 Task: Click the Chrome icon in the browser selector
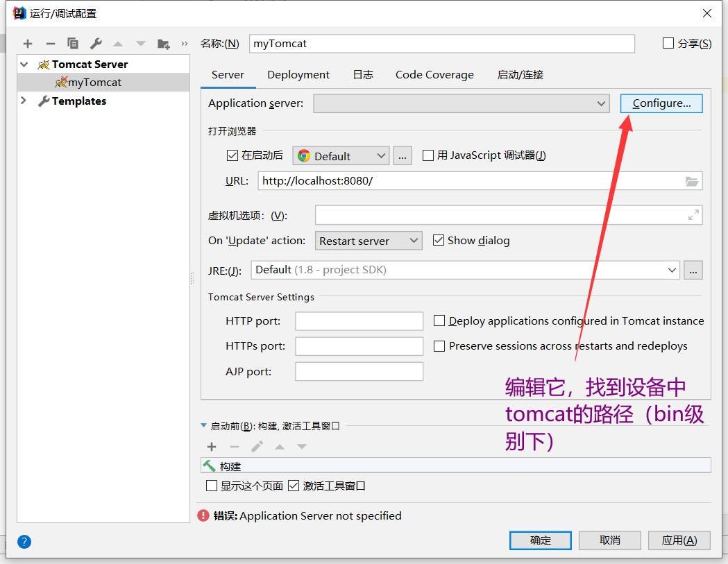(304, 155)
